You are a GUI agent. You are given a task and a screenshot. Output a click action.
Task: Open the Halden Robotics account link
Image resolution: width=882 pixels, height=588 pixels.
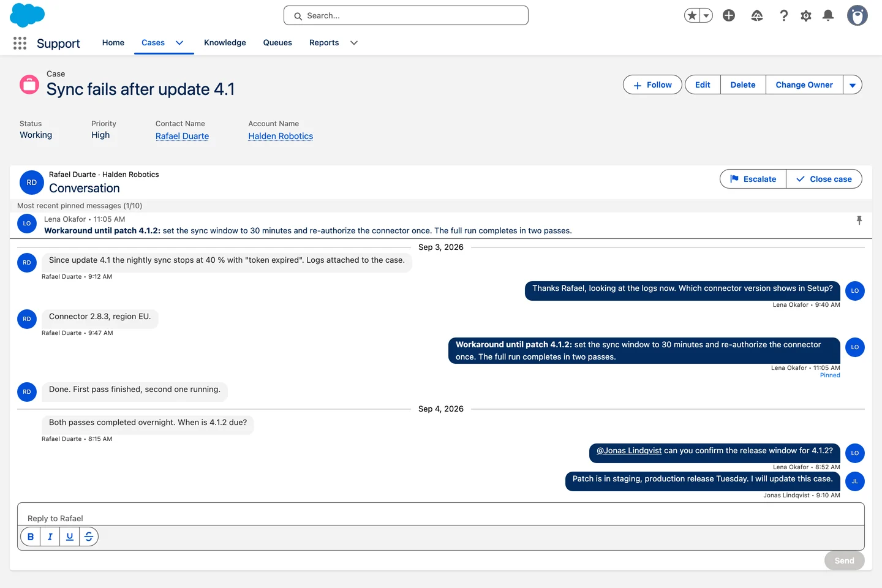281,136
